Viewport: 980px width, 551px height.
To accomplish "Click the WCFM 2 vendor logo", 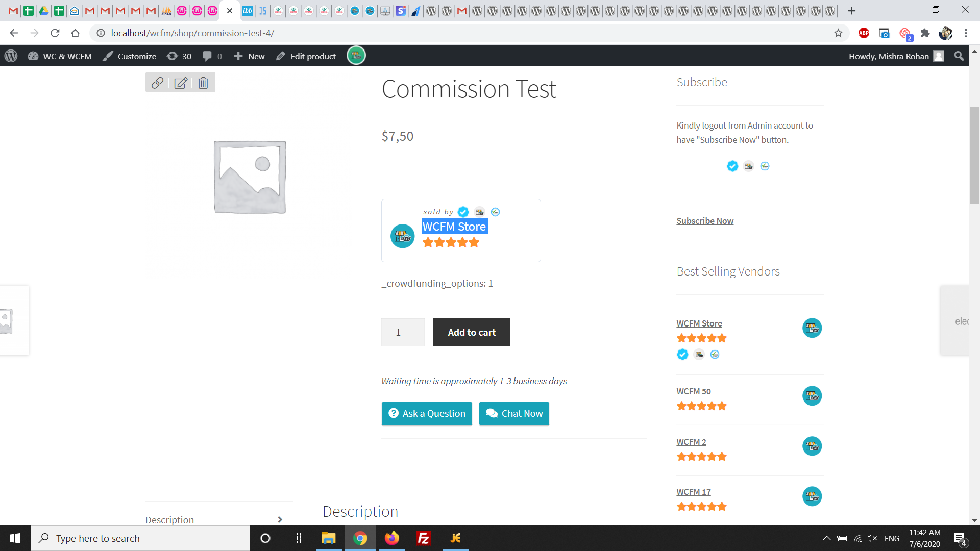I will click(812, 446).
